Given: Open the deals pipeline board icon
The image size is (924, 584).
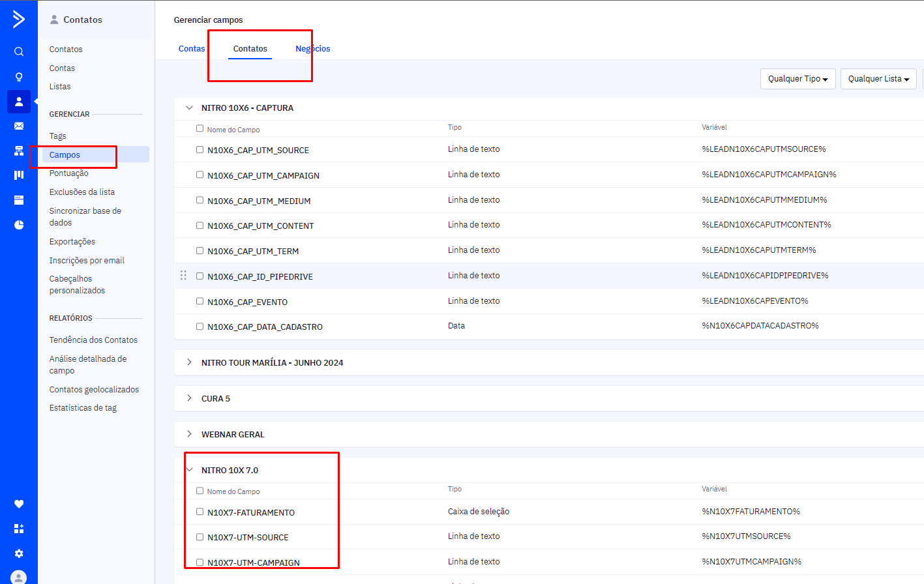Looking at the screenshot, I should [19, 175].
